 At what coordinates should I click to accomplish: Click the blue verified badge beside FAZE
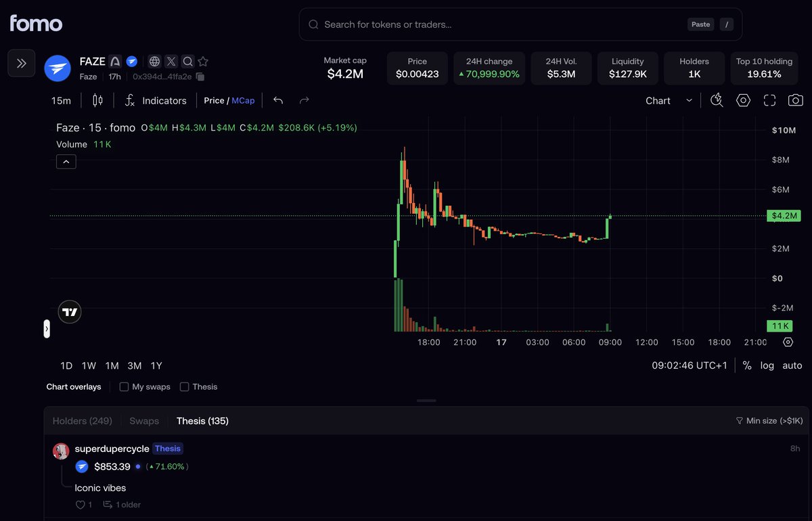(132, 62)
